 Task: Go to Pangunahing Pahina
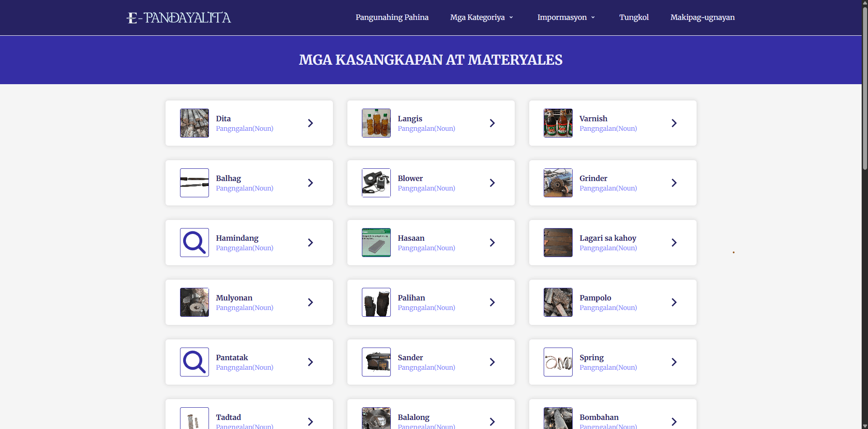[392, 18]
